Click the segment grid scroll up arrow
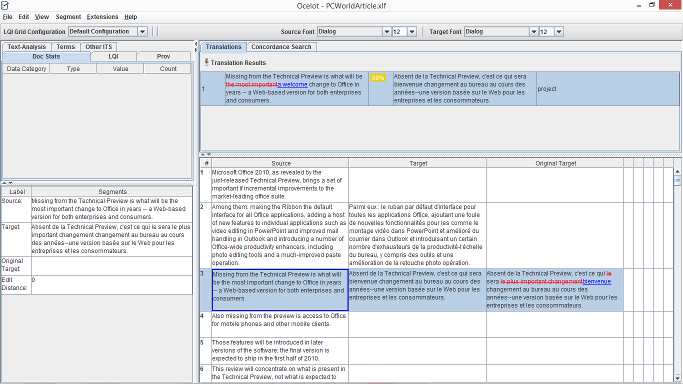The width and height of the screenshot is (683, 384). click(x=677, y=172)
